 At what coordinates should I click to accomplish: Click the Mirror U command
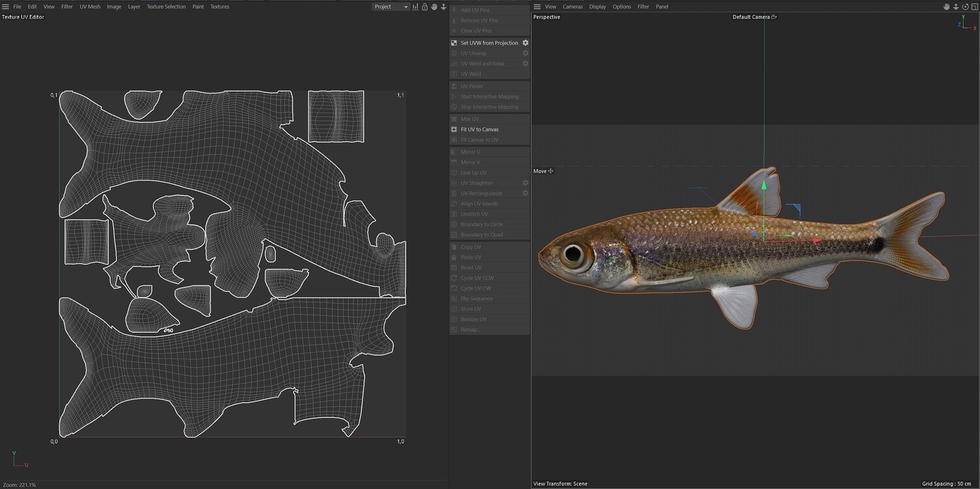(x=489, y=152)
